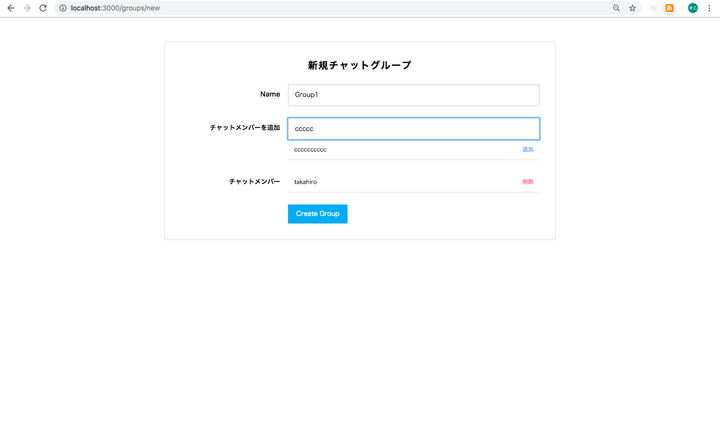The image size is (720, 428).
Task: Open the green profile avatar
Action: (692, 8)
